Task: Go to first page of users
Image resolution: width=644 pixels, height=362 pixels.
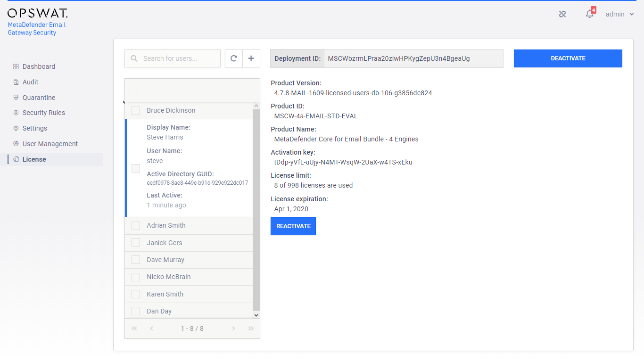Action: 134,329
